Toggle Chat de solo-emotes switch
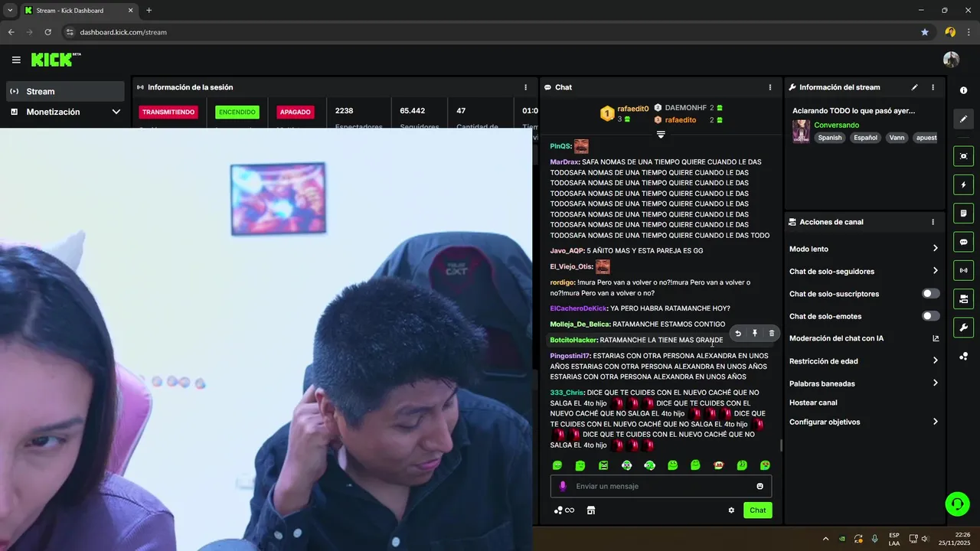The width and height of the screenshot is (980, 551). click(930, 316)
